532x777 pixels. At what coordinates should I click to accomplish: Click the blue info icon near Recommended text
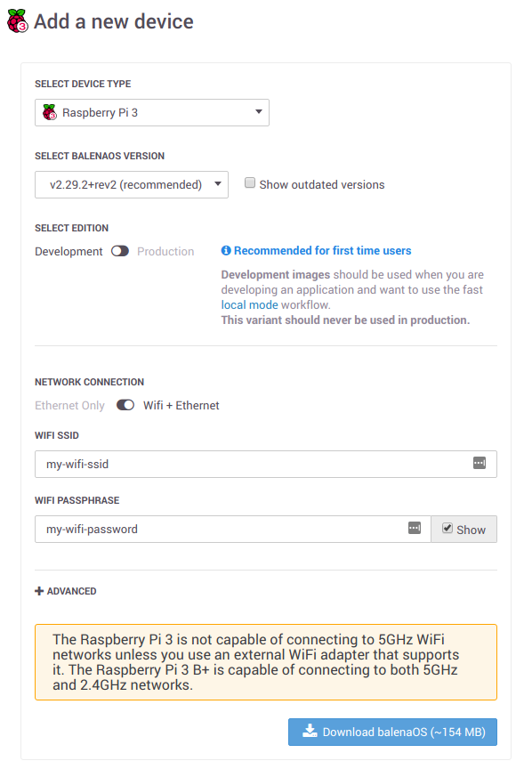(x=226, y=251)
